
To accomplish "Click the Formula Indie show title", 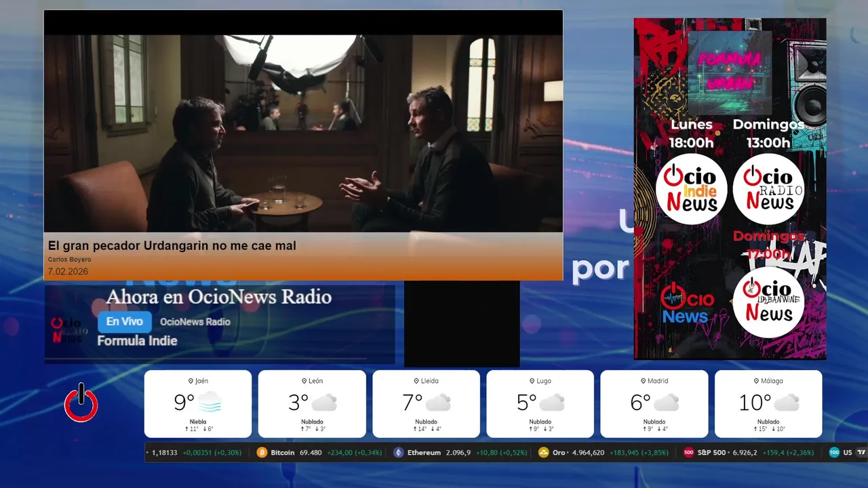I will coord(137,341).
